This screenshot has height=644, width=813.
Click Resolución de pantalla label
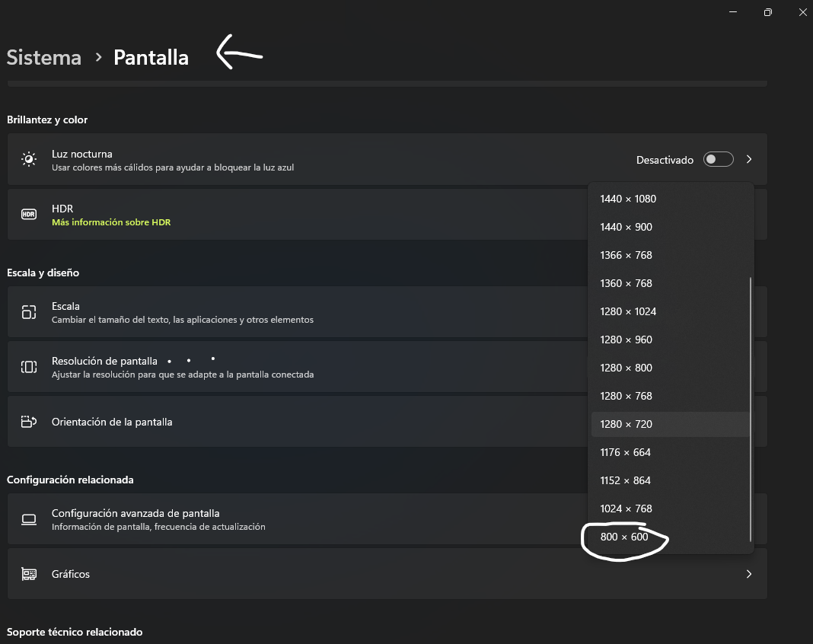tap(104, 362)
